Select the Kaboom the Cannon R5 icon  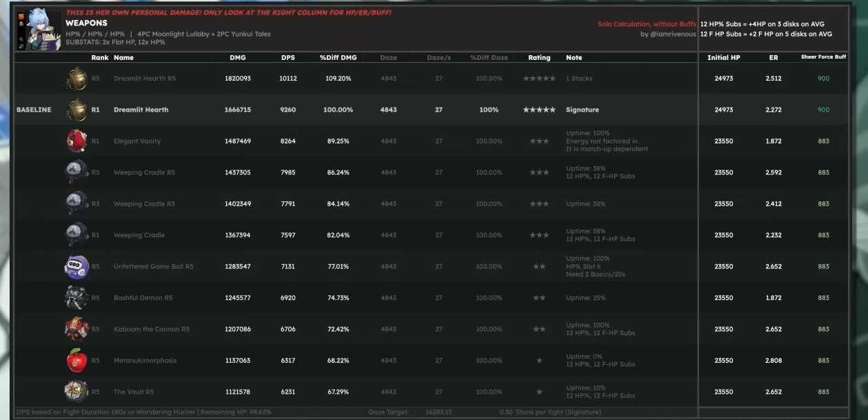pos(77,329)
